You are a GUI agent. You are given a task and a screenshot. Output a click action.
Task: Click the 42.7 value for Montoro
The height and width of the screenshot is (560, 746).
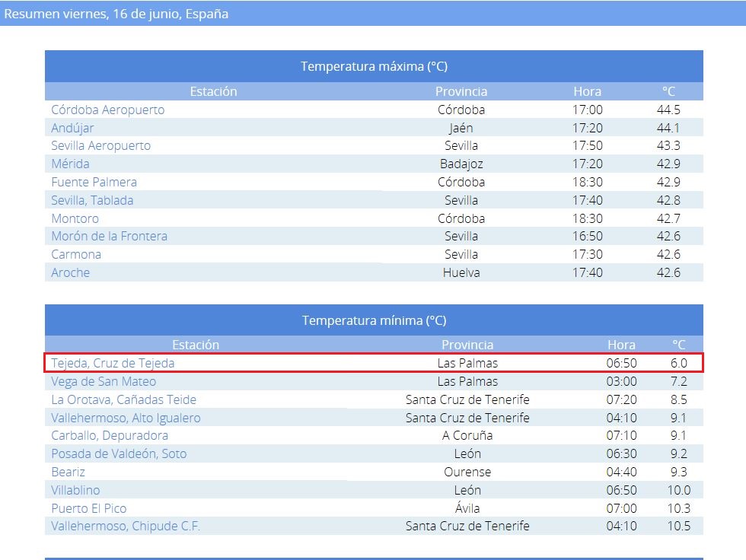click(x=668, y=218)
